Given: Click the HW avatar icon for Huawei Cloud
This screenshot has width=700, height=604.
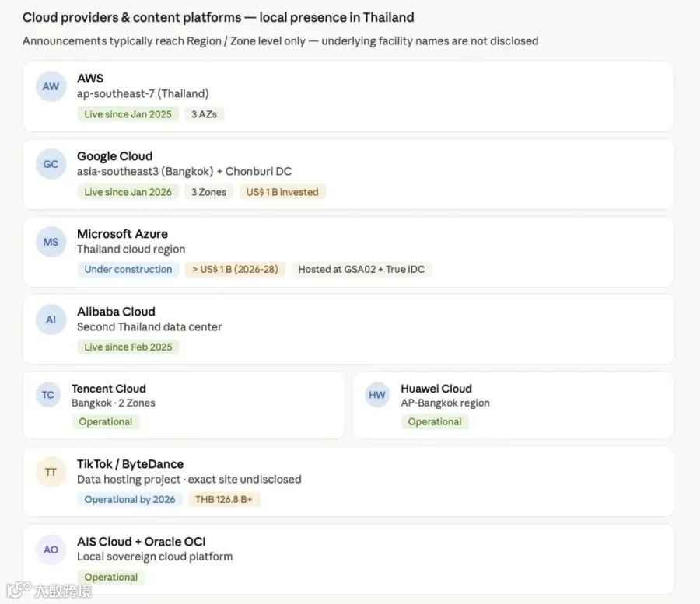Looking at the screenshot, I should coord(377,395).
